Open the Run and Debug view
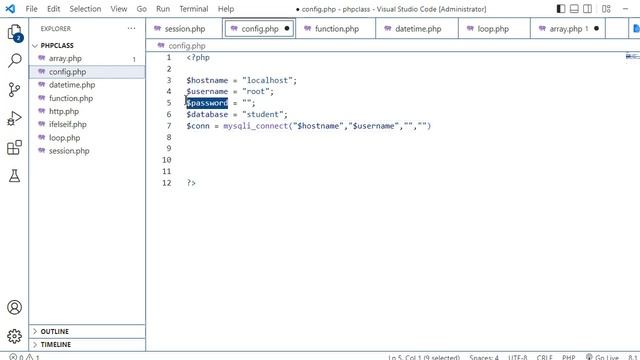The image size is (640, 360). [14, 119]
